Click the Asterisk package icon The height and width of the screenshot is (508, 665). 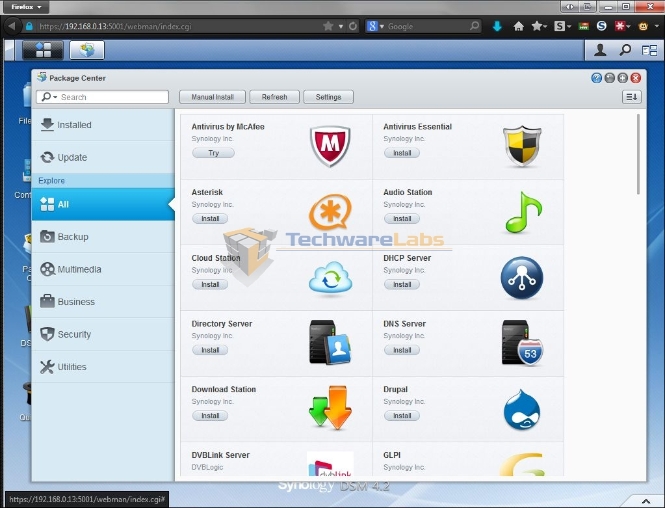(330, 212)
